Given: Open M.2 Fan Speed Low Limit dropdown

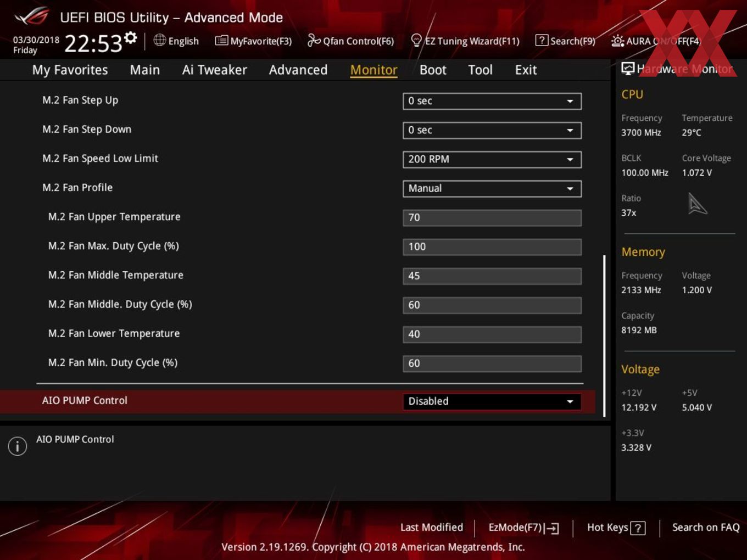Looking at the screenshot, I should (492, 159).
